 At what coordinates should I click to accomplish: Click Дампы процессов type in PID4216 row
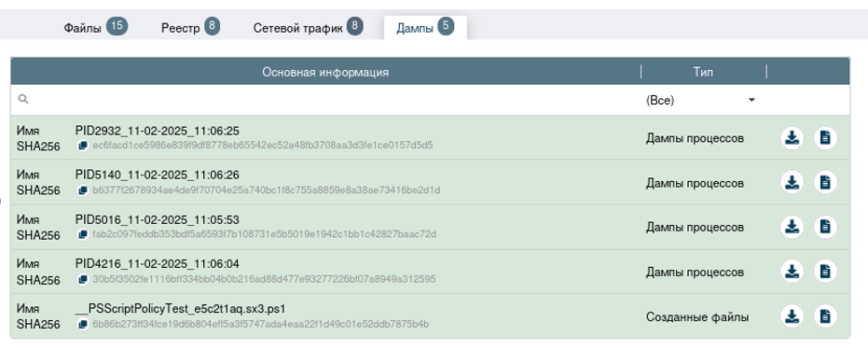point(695,273)
